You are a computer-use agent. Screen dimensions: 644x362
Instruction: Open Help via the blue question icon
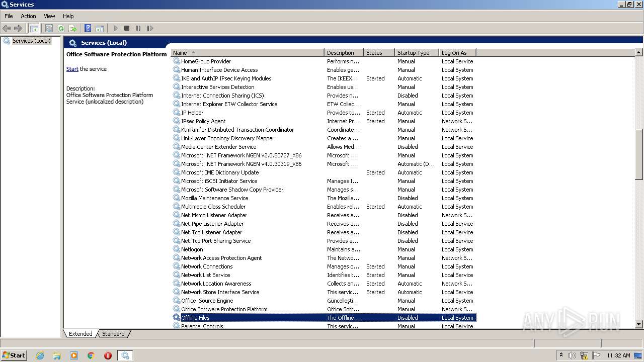tap(88, 29)
